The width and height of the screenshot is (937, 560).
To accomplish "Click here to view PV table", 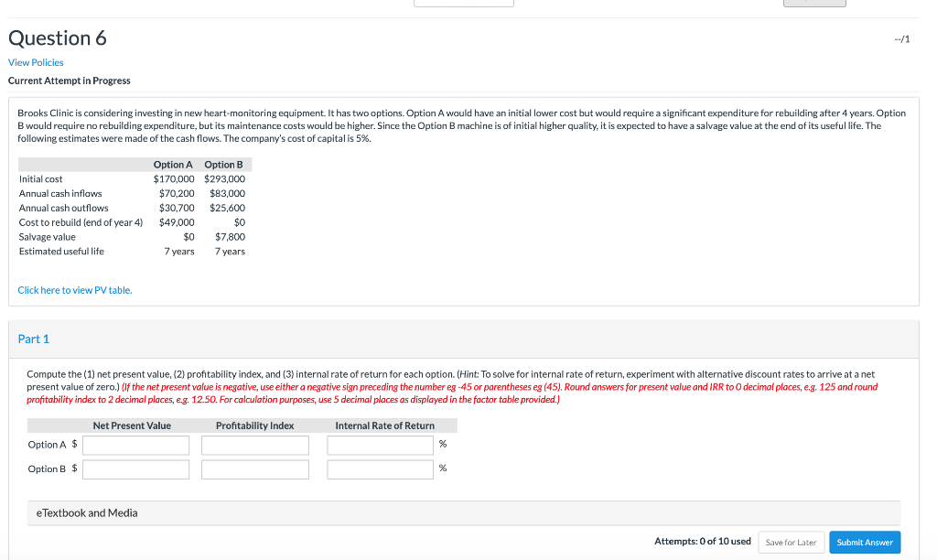I will click(75, 289).
